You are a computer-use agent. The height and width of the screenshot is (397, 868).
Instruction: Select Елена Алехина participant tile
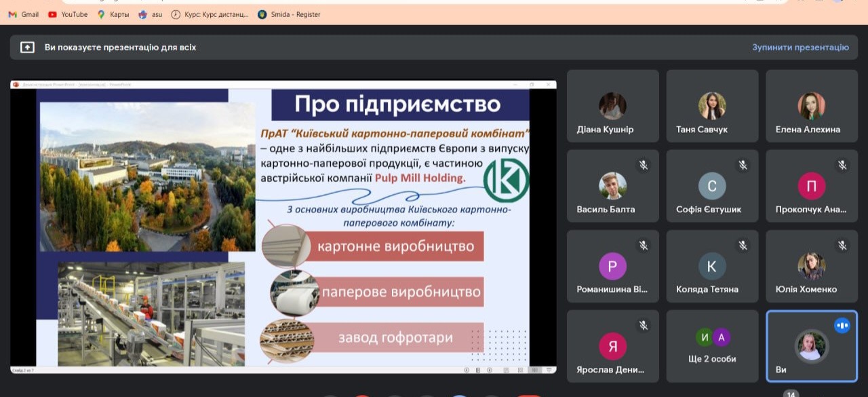pos(812,106)
